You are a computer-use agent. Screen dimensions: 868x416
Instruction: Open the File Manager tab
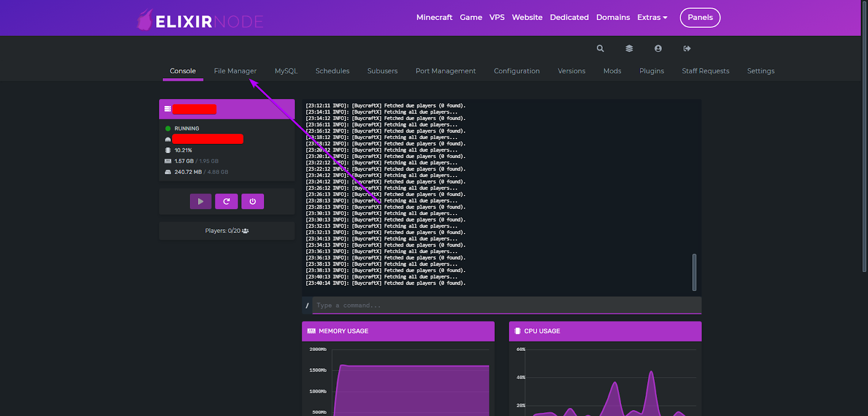(235, 71)
